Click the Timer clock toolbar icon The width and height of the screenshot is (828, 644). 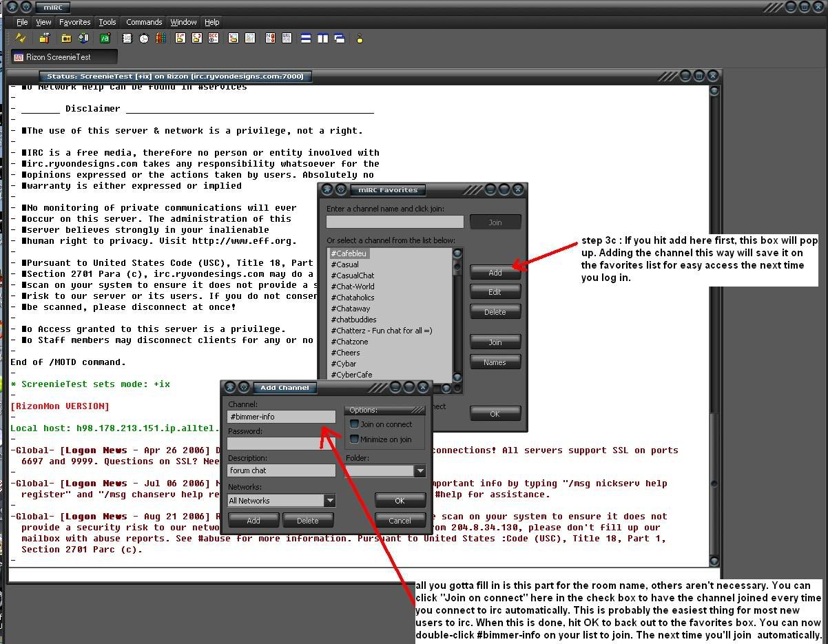tap(144, 39)
